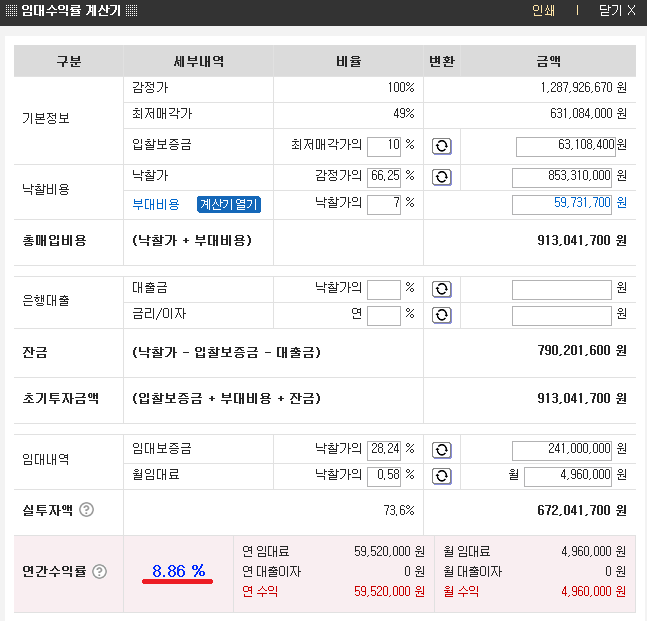Close the calculator with 닫기 X
The height and width of the screenshot is (621, 647).
click(617, 10)
